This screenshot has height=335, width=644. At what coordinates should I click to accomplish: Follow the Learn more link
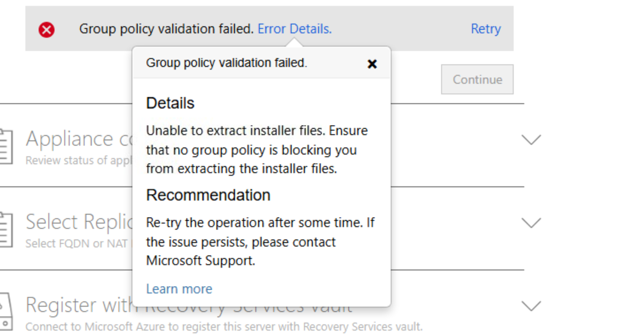coord(179,289)
